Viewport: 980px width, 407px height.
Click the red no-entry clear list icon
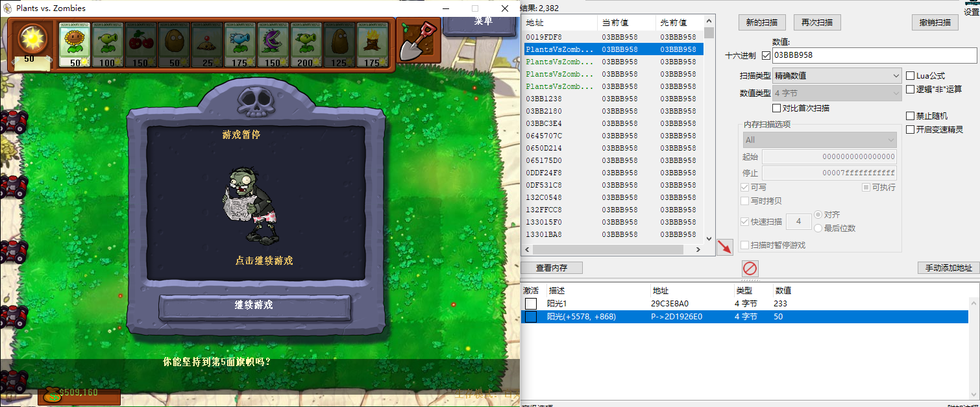(750, 268)
